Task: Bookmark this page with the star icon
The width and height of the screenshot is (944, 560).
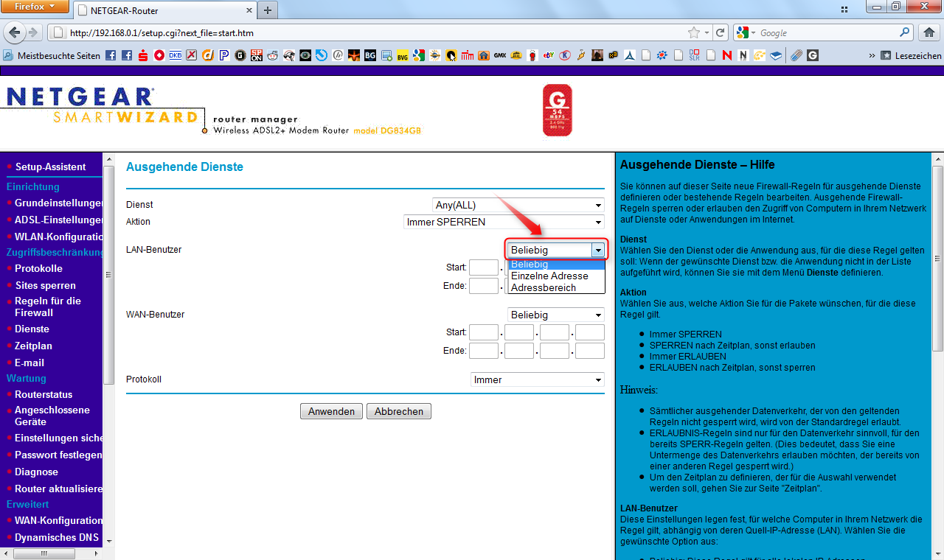Action: click(693, 32)
